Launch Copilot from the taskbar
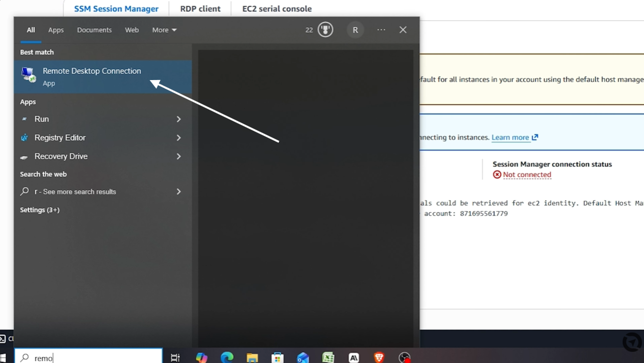 pos(202,358)
